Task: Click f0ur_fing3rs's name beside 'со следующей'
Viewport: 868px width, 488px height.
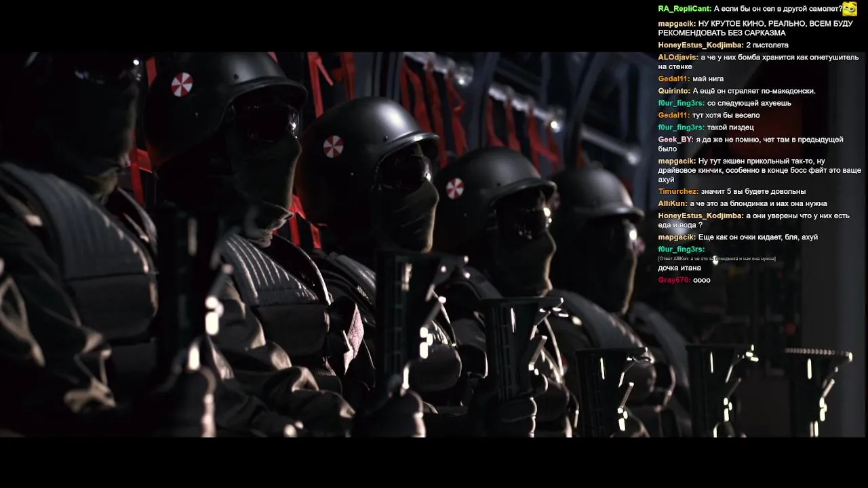Action: coord(682,104)
